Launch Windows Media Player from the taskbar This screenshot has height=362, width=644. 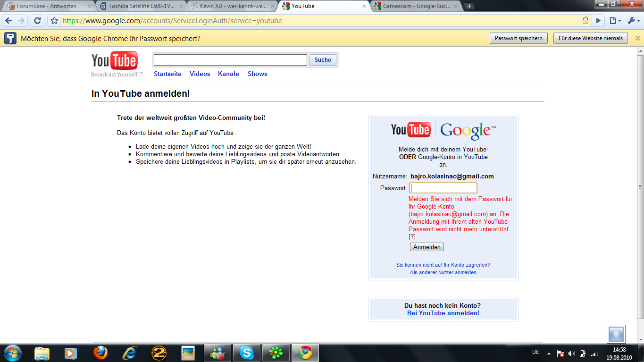click(x=70, y=353)
